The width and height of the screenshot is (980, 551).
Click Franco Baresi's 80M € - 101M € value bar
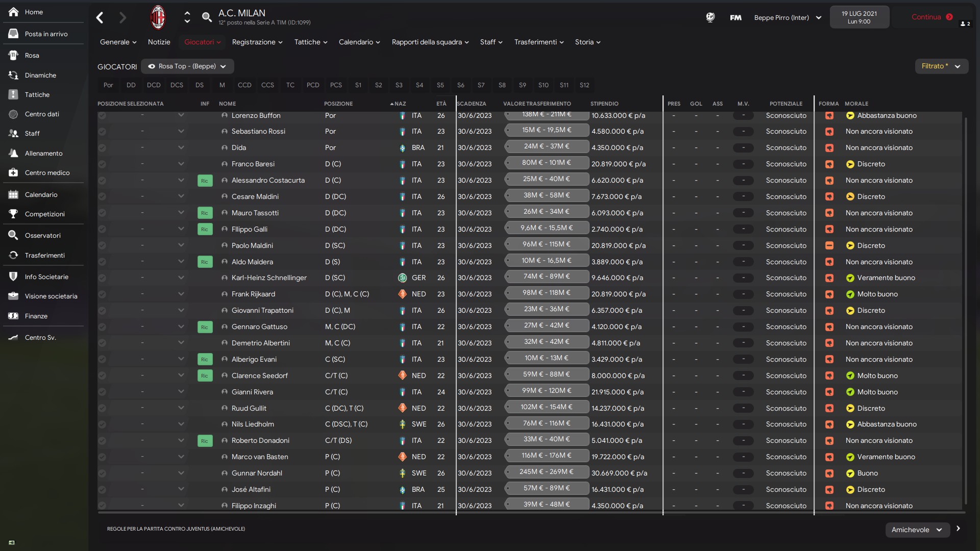(x=546, y=163)
